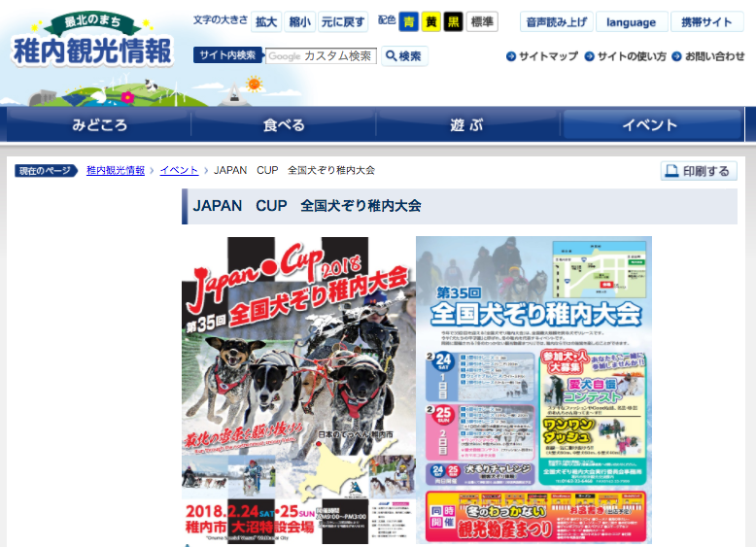The height and width of the screenshot is (547, 756).
Task: Go to 携帯サイト mobile site
Action: tap(706, 22)
